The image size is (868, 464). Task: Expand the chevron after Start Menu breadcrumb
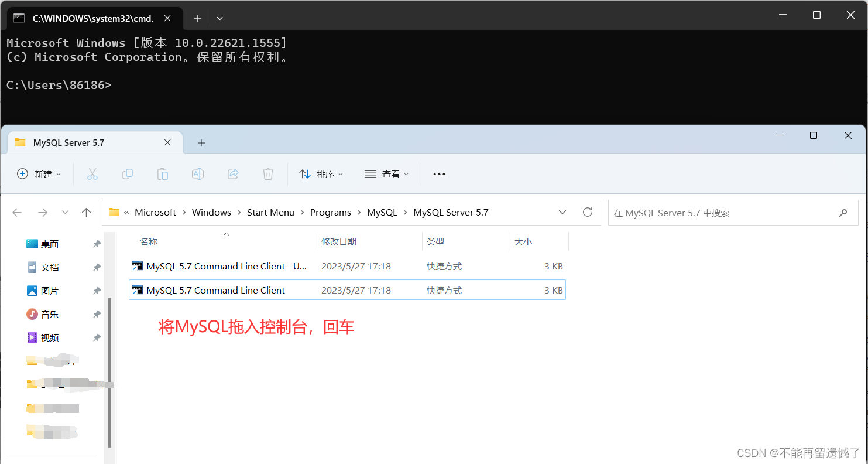302,213
